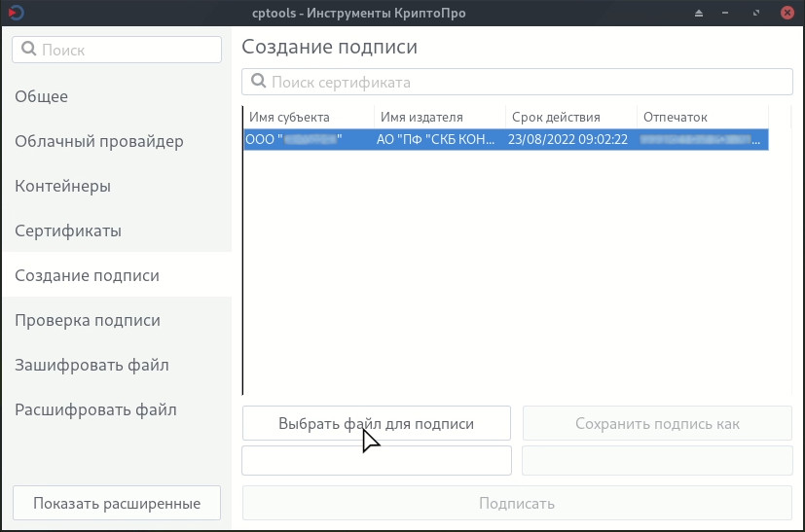805x532 pixels.
Task: Open the Сертификаты section
Action: (117, 231)
